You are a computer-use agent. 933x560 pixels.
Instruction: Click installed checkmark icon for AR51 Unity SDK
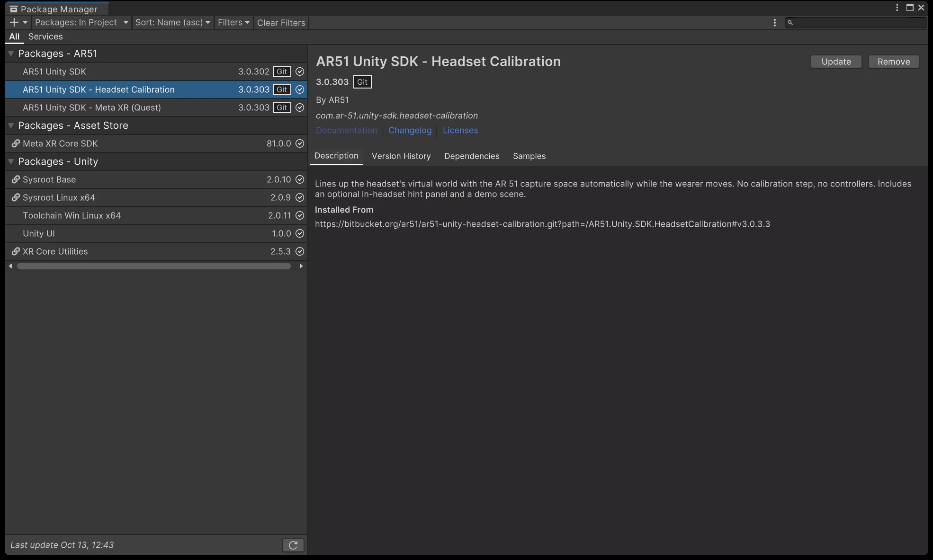click(300, 71)
